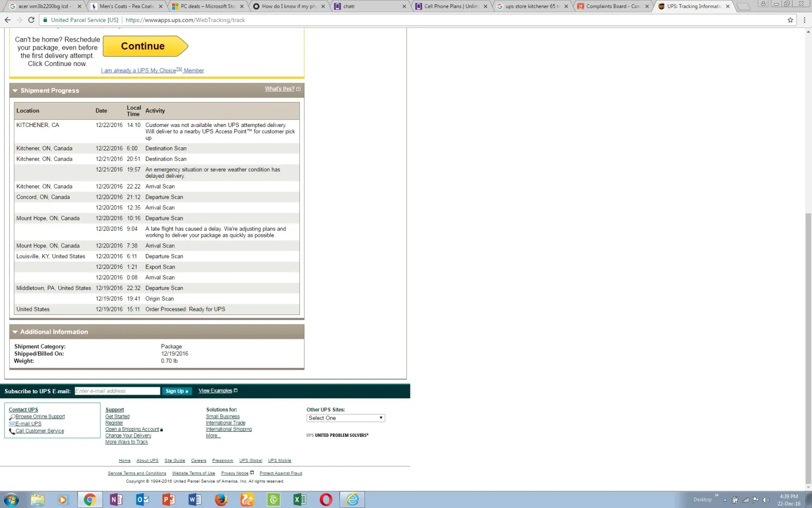The width and height of the screenshot is (812, 508).
Task: Open the Protect Against Fraud link
Action: 281,473
